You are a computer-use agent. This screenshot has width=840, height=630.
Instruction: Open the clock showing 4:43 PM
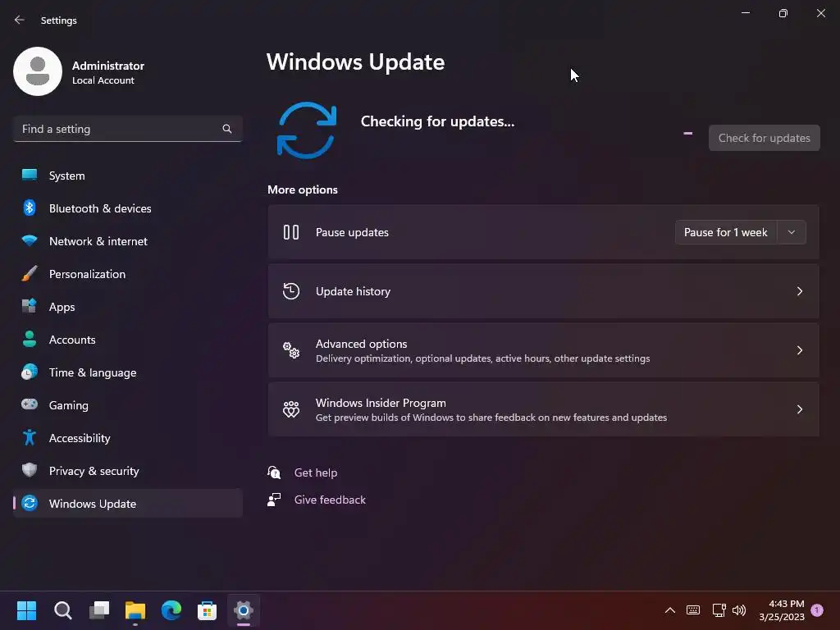tap(782, 610)
